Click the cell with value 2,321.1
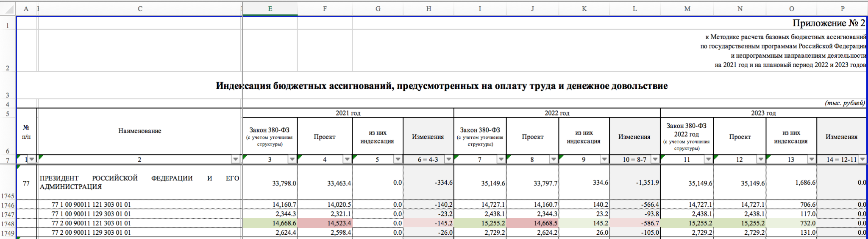 pos(325,214)
